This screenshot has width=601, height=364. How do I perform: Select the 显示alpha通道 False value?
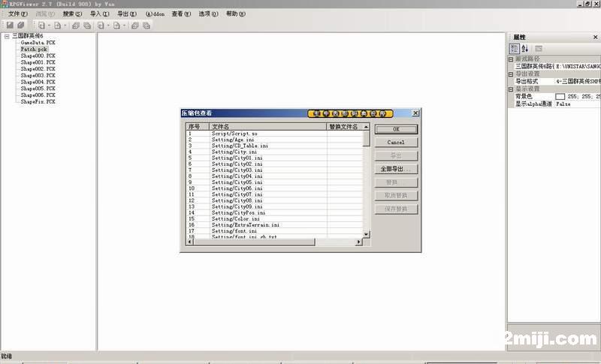coord(578,104)
